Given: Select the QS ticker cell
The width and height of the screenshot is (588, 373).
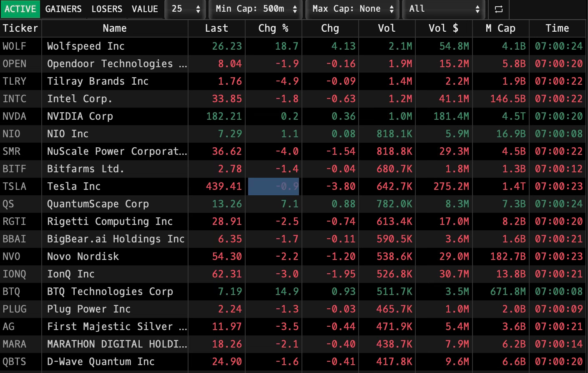Looking at the screenshot, I should (x=20, y=204).
